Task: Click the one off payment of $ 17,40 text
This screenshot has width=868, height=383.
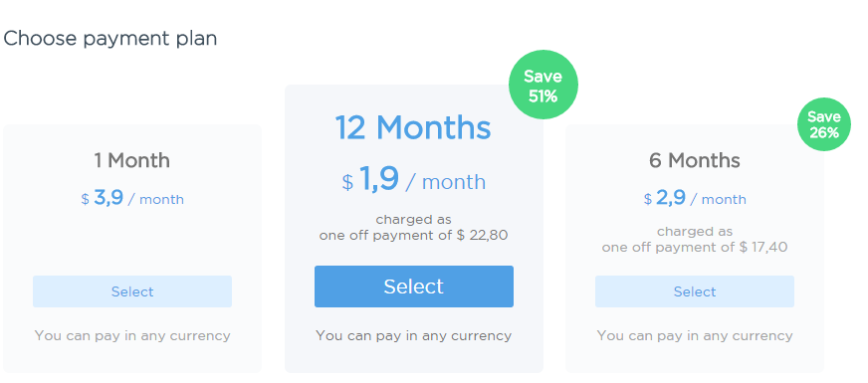Action: click(695, 247)
